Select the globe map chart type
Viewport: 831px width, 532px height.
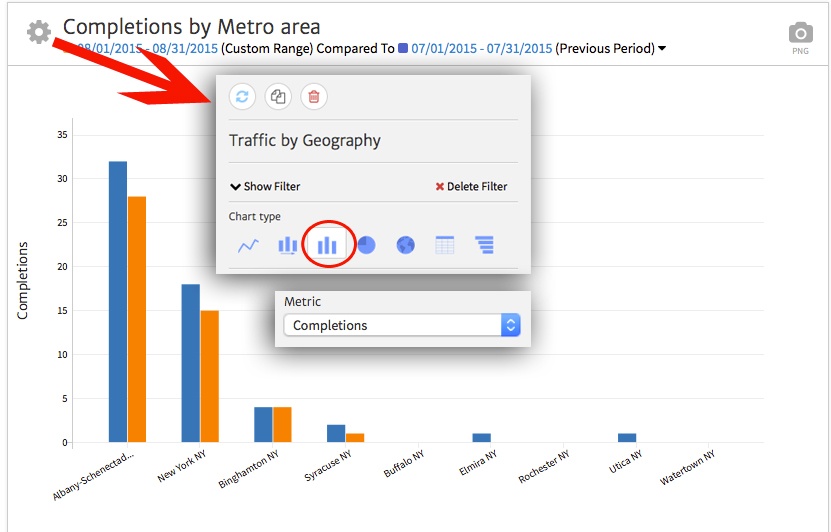pos(405,245)
